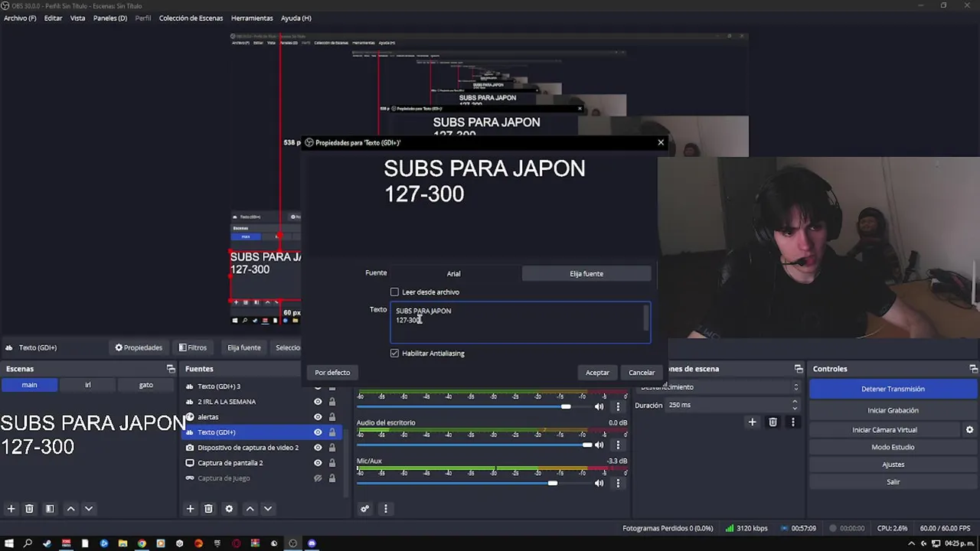Open Filtros in the source toolbar
Image resolution: width=980 pixels, height=551 pixels.
(192, 347)
